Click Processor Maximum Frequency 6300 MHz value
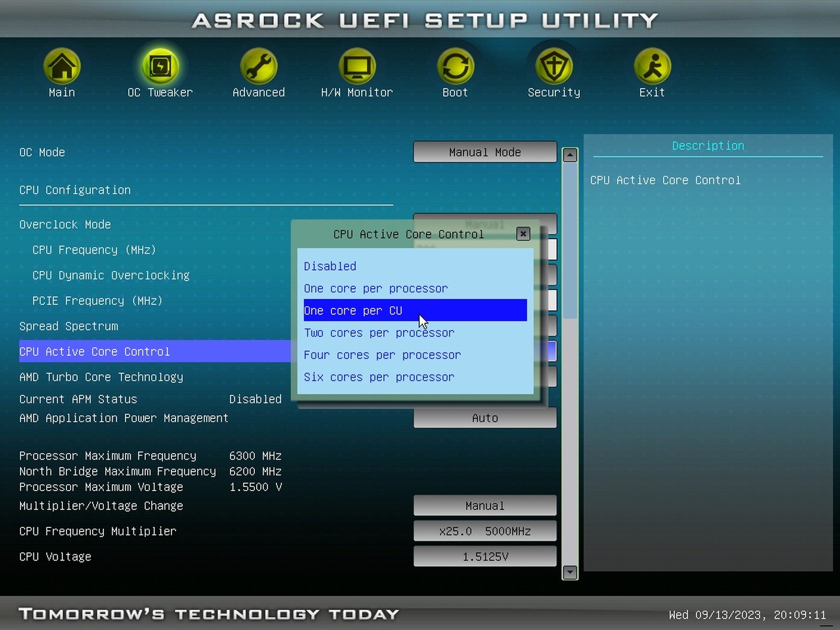This screenshot has height=630, width=840. tap(256, 456)
